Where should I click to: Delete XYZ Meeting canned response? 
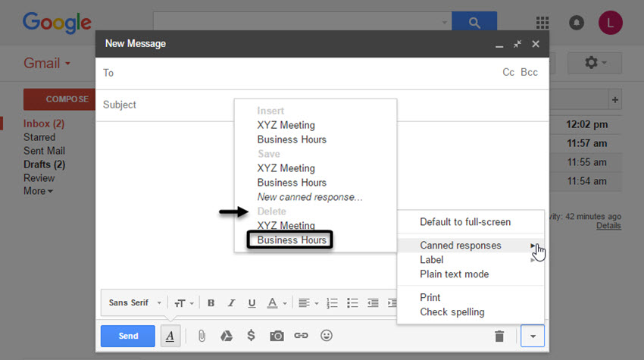pos(286,226)
